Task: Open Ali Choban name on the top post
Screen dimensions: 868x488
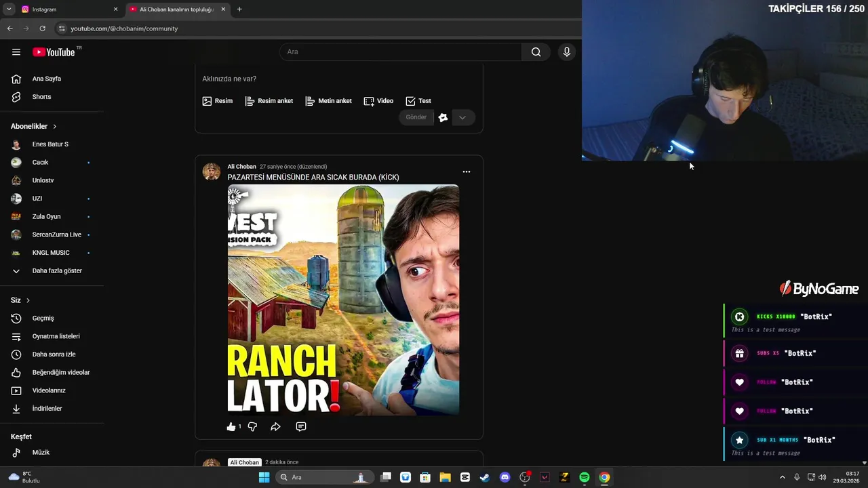Action: click(x=241, y=167)
